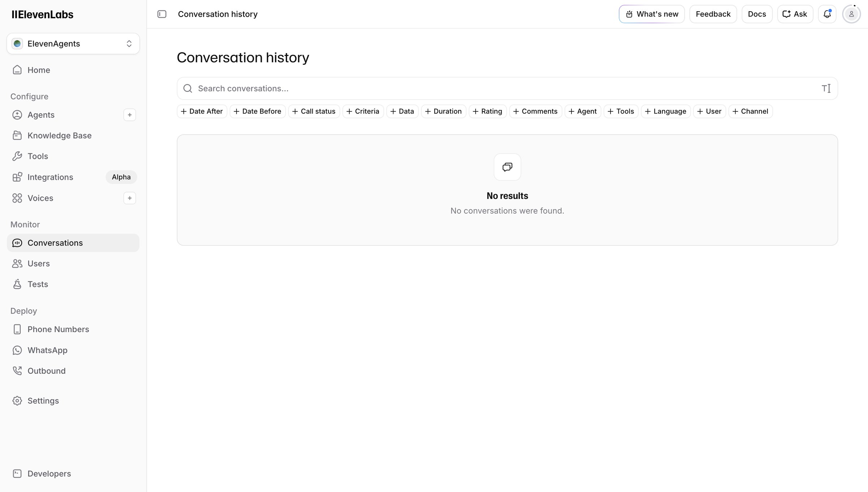
Task: Click the search magnifier icon
Action: [188, 89]
